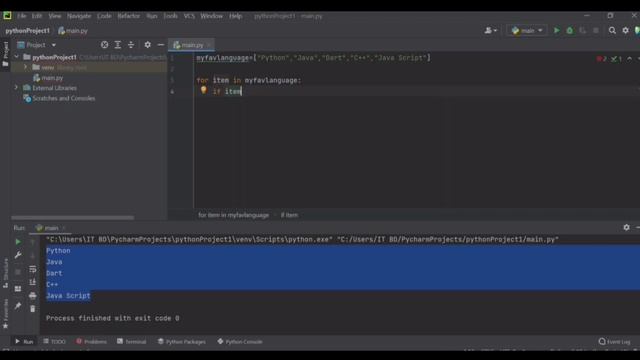Click 'for item in myfavlanguage' editor breadcrumb
Image resolution: width=640 pixels, height=360 pixels.
(233, 215)
